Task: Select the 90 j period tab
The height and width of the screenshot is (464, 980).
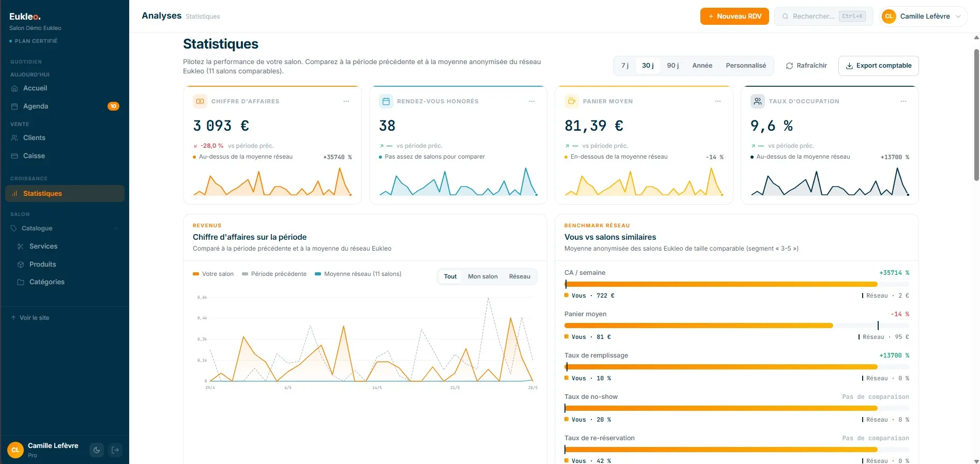Action: [673, 66]
